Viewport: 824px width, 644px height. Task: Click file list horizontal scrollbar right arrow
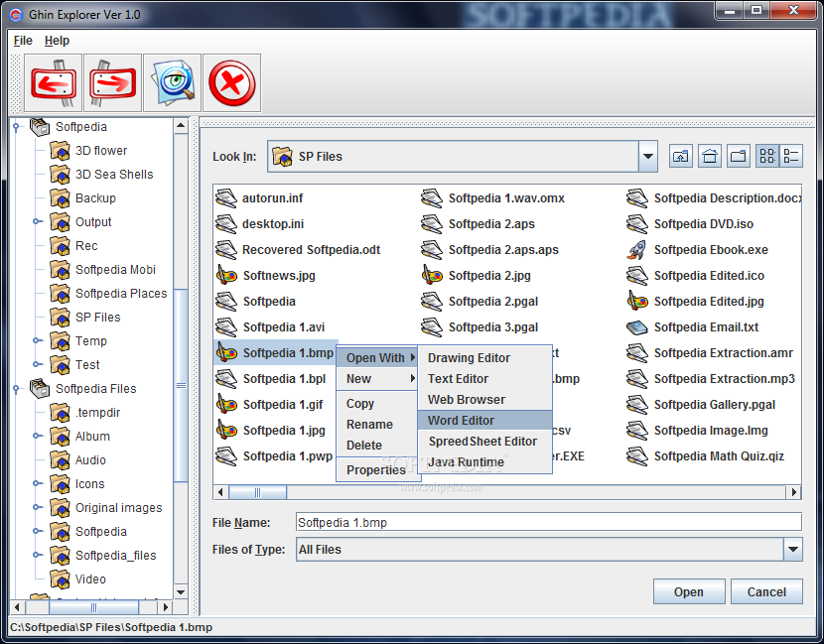pos(793,492)
